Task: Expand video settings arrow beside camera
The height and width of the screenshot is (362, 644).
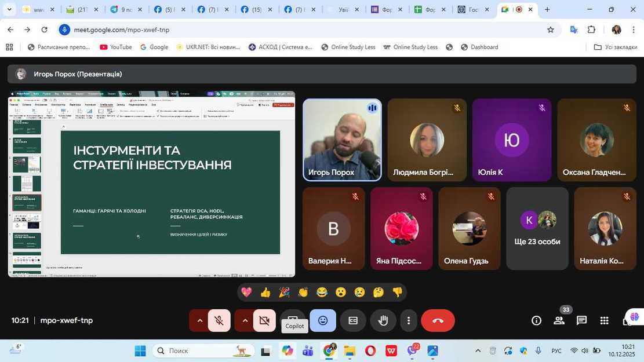Action: click(245, 320)
